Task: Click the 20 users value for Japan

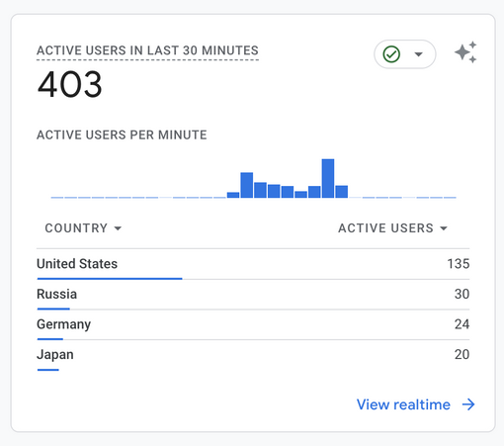Action: (462, 354)
